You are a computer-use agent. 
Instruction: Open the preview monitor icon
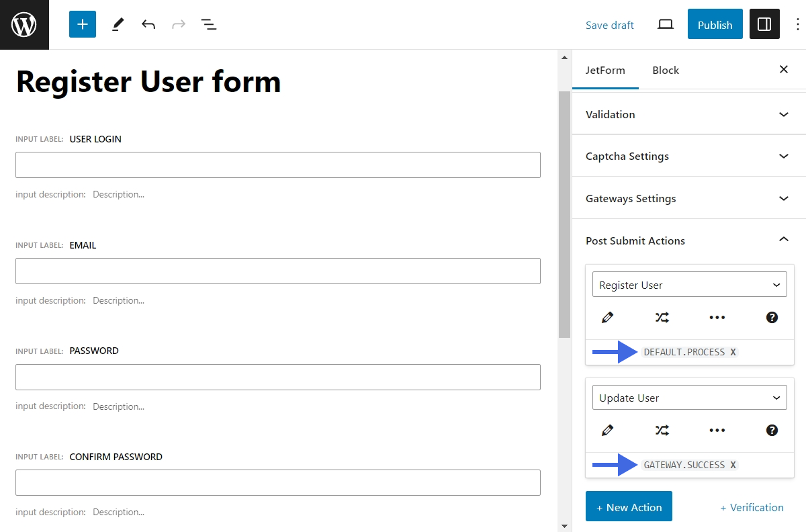(x=665, y=24)
